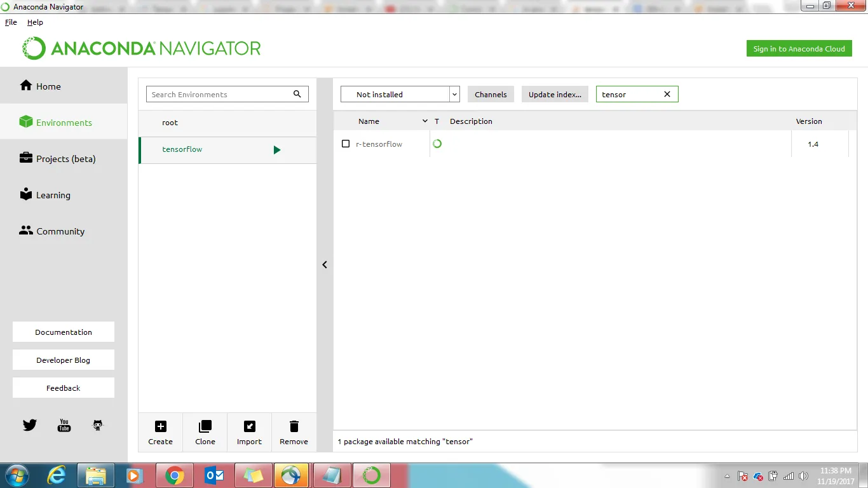The image size is (868, 488).
Task: Select the tensorflow environment
Action: (227, 150)
